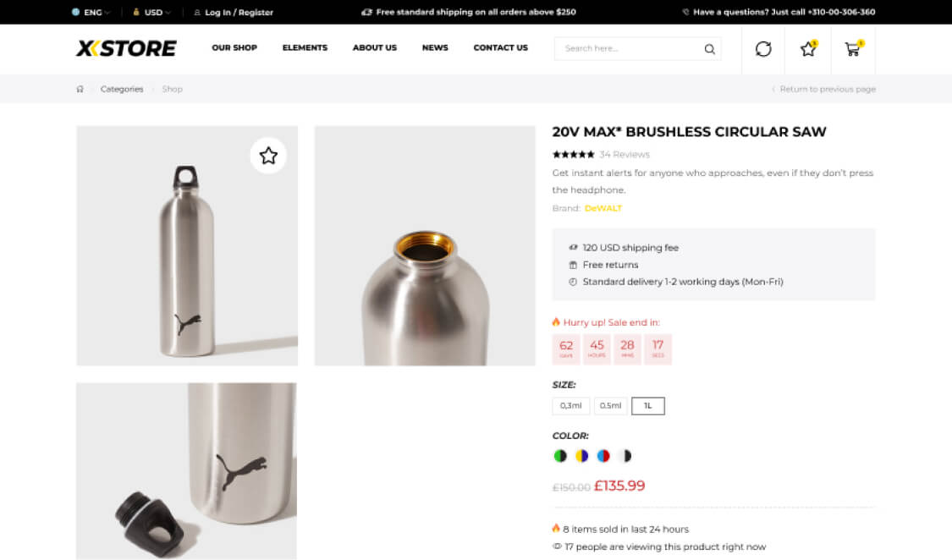Viewport: 952px width, 560px height.
Task: Click the Log in / Register link
Action: [238, 13]
